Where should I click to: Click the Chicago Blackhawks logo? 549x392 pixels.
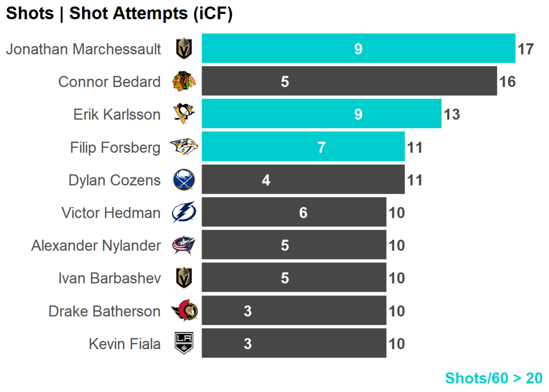[x=184, y=82]
